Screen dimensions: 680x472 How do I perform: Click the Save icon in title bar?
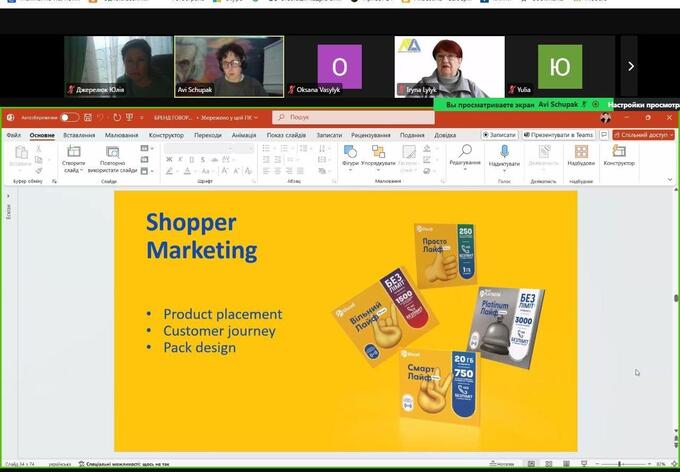click(88, 118)
